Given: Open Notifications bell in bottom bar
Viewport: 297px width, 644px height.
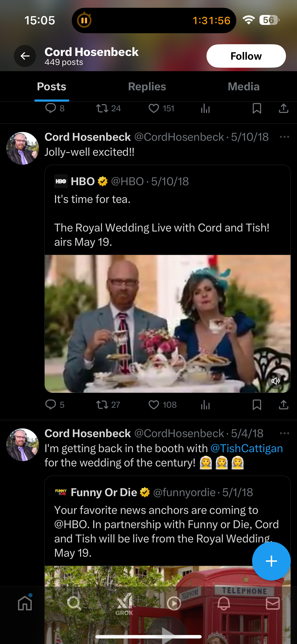Looking at the screenshot, I should click(x=224, y=603).
